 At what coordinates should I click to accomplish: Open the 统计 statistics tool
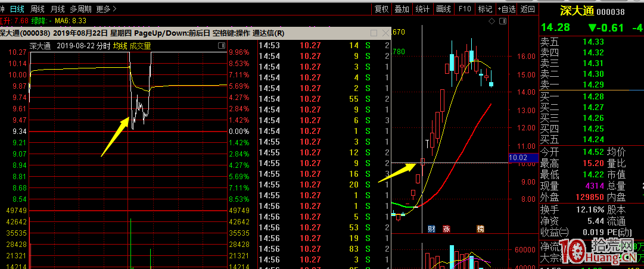422,8
